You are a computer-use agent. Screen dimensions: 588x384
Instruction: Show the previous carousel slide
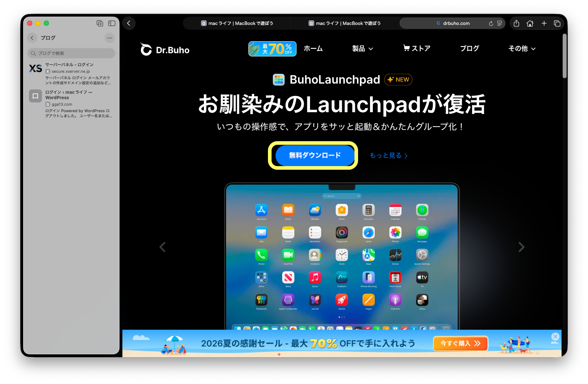click(163, 247)
